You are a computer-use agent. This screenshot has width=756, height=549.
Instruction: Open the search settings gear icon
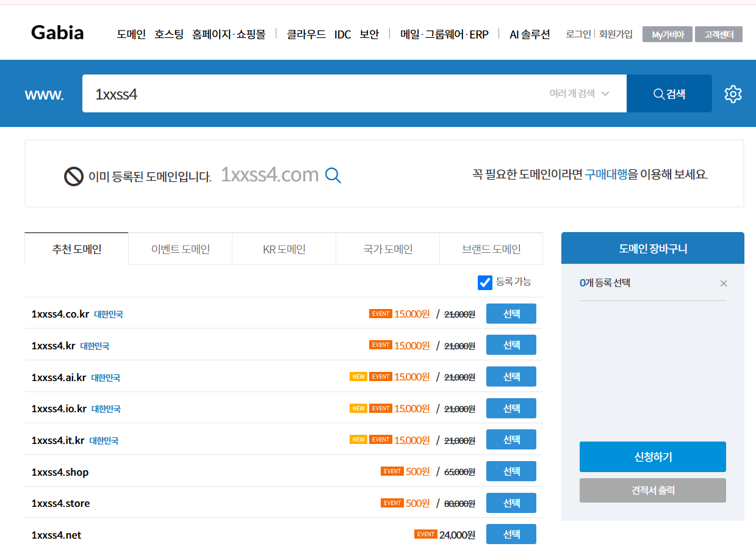[733, 93]
